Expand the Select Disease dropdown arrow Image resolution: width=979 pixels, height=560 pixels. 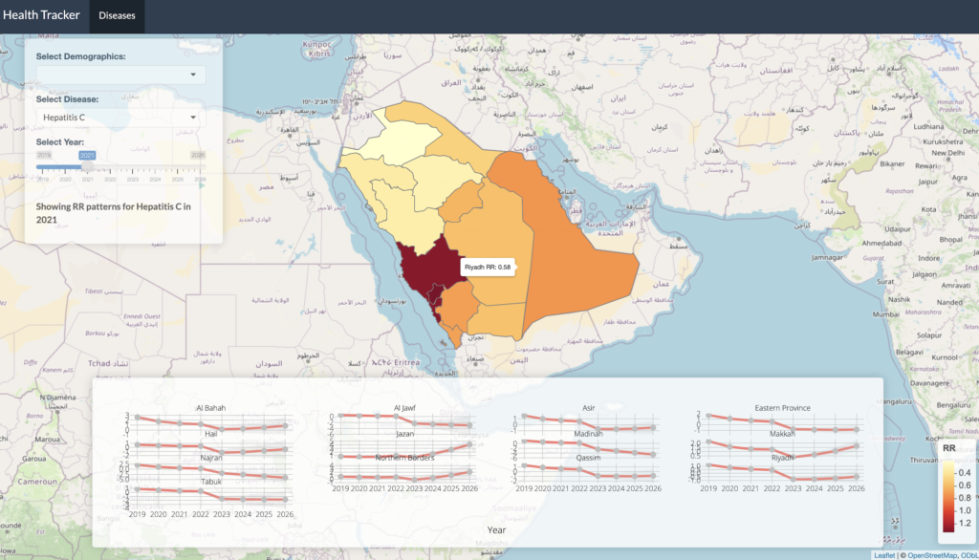click(x=192, y=118)
